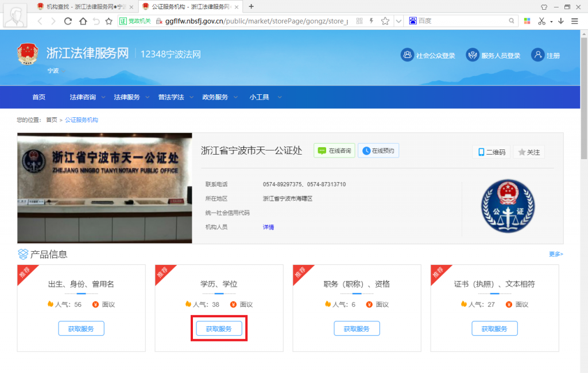The height and width of the screenshot is (373, 588).
Task: Get service for 职务（职称）、资格
Action: (x=357, y=329)
